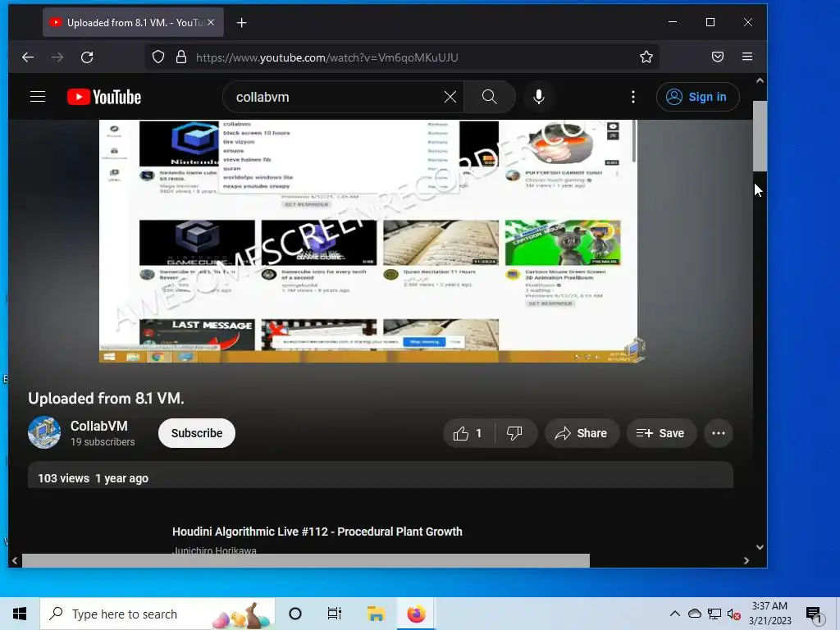The image size is (840, 630).
Task: Click the video title Uploaded from 8.1 VM.
Action: tap(106, 399)
